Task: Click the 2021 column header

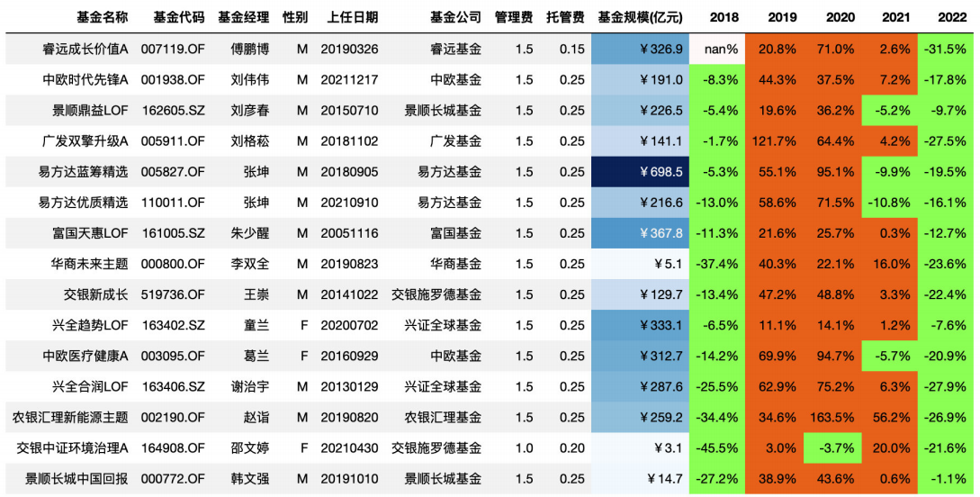Action: coord(896,17)
